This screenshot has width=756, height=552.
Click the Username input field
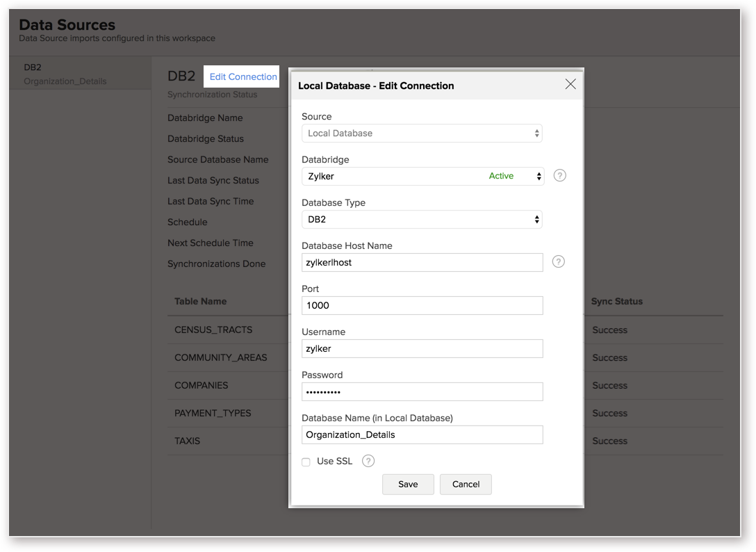(x=422, y=348)
